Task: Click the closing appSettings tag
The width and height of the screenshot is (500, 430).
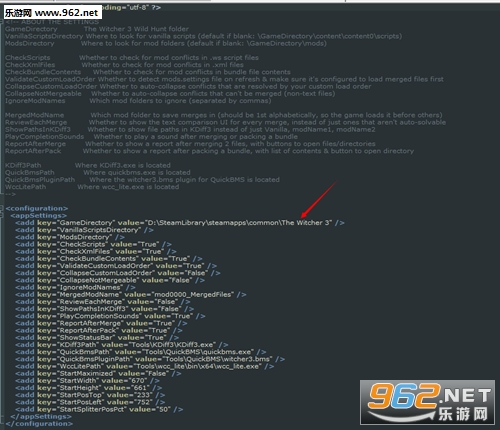Action: pos(41,417)
